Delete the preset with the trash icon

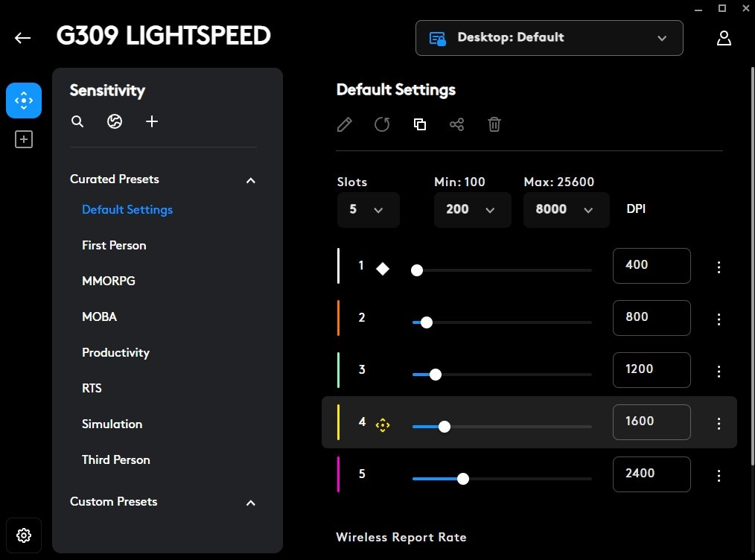pos(494,124)
